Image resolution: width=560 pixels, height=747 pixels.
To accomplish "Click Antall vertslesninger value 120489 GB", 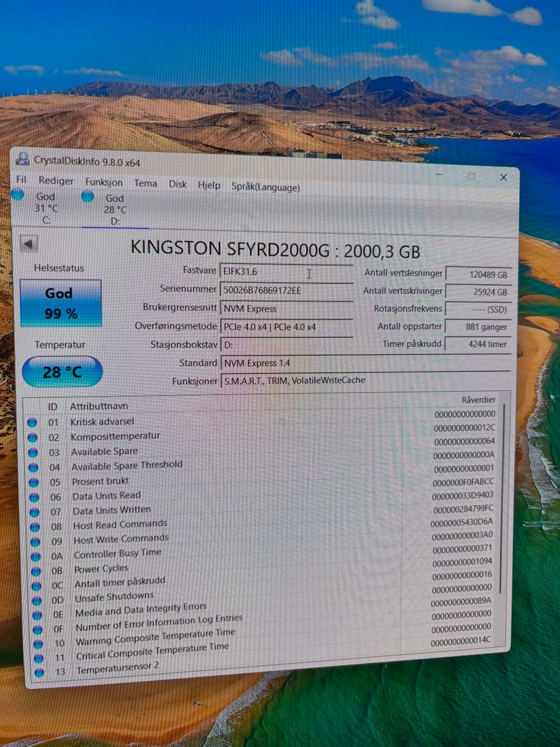I will click(478, 274).
